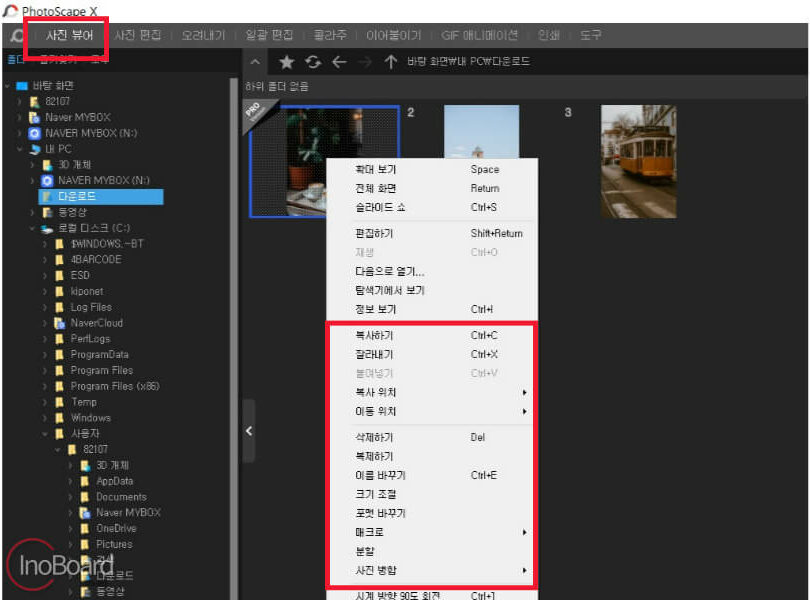
Task: Select the highlighted 다운로드 folder
Action: tap(101, 196)
